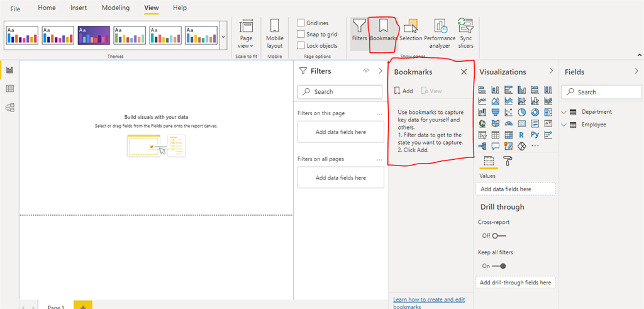Collapse the Fields pane chevron
This screenshot has width=644, height=309.
click(636, 72)
